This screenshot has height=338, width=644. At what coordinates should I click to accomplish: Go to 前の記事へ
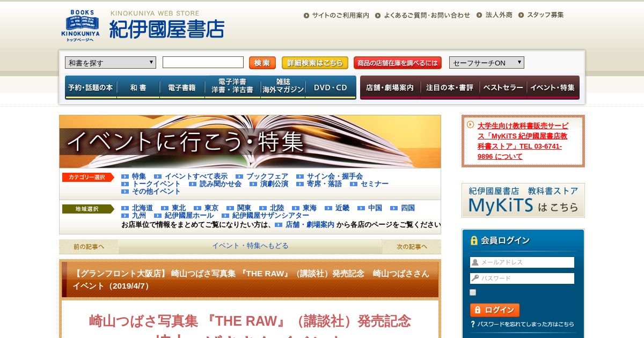tap(89, 247)
